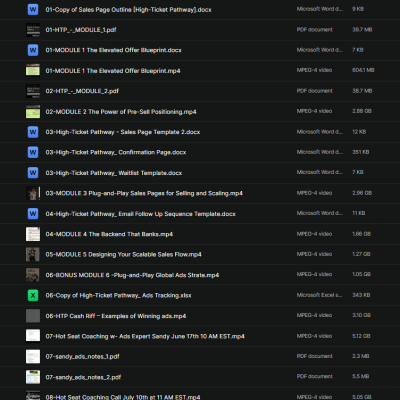Select 06-HTP Cash Riff – Examples of Winning ads.mp4
Viewport: 400px width, 400px height.
pos(116,316)
